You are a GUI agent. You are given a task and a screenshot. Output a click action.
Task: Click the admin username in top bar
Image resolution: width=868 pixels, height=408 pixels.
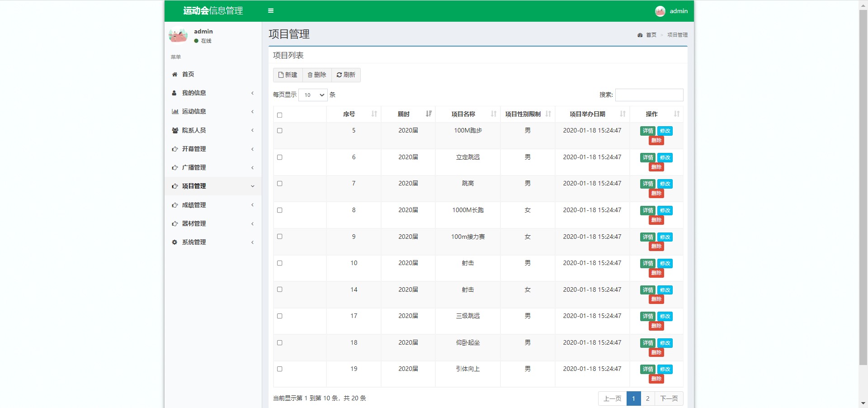(679, 11)
